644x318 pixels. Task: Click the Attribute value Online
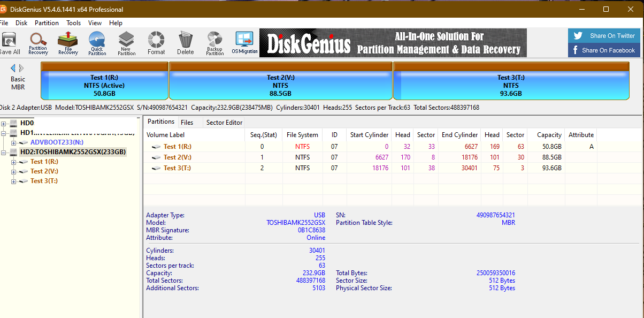316,238
